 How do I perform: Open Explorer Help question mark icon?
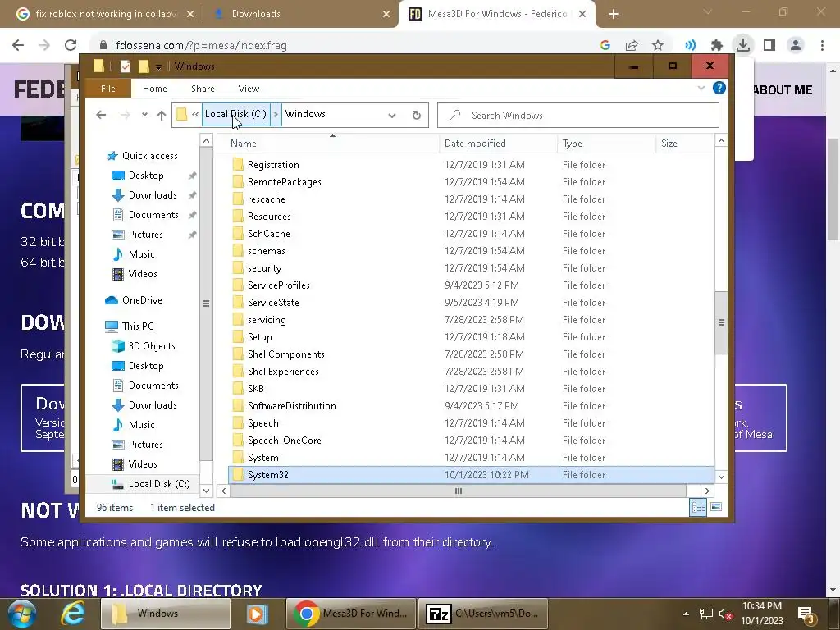click(719, 88)
